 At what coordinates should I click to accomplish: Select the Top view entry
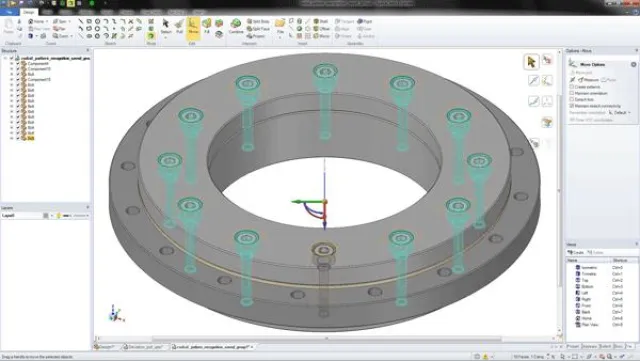pyautogui.click(x=585, y=280)
